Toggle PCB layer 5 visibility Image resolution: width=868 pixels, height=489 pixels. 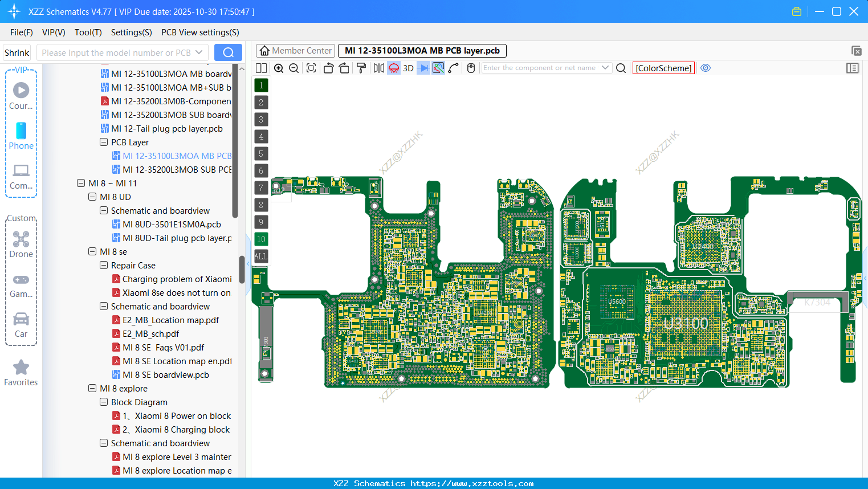pos(261,153)
